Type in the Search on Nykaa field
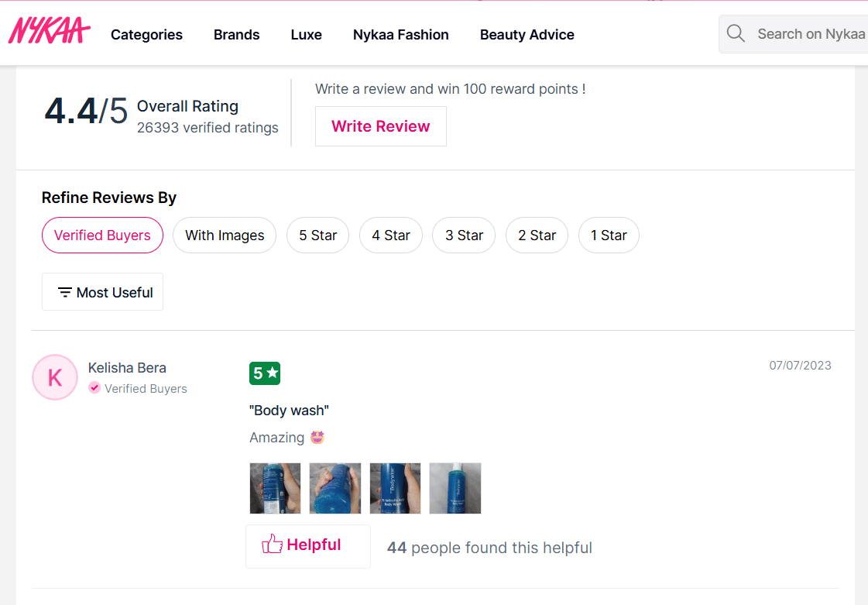 (809, 34)
